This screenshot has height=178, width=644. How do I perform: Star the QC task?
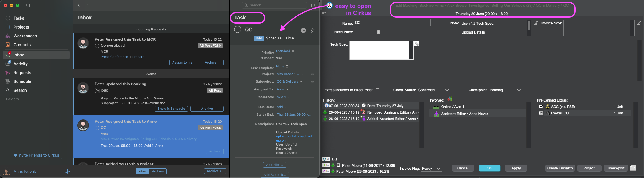point(313,30)
